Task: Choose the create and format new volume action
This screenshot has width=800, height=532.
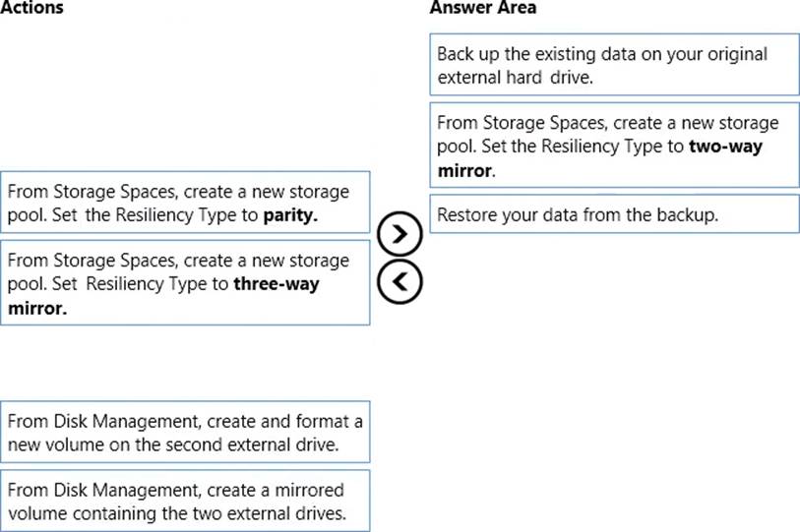Action: tap(185, 432)
